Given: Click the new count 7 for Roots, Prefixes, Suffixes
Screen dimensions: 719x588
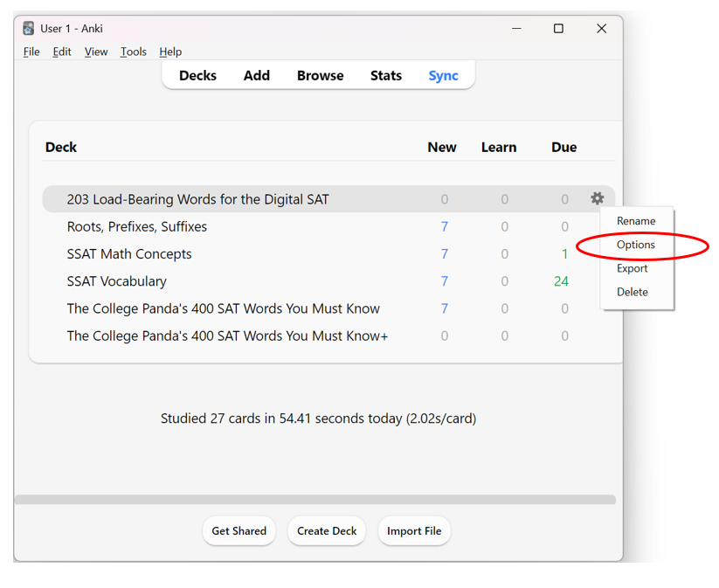Looking at the screenshot, I should pyautogui.click(x=445, y=227).
